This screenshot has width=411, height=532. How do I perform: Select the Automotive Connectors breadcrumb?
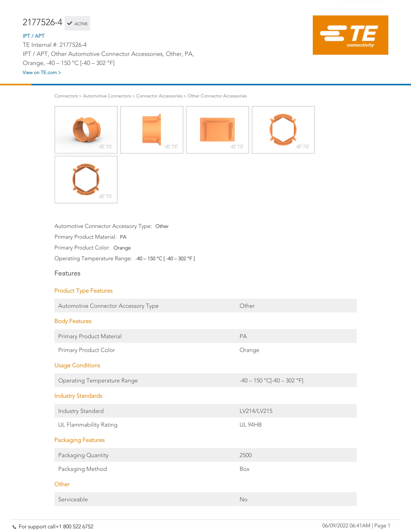[107, 96]
